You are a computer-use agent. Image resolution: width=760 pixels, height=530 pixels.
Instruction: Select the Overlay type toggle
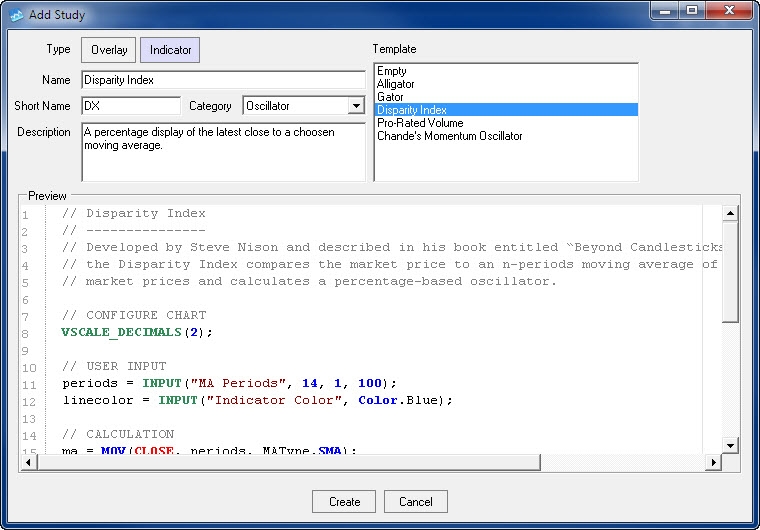tap(109, 50)
